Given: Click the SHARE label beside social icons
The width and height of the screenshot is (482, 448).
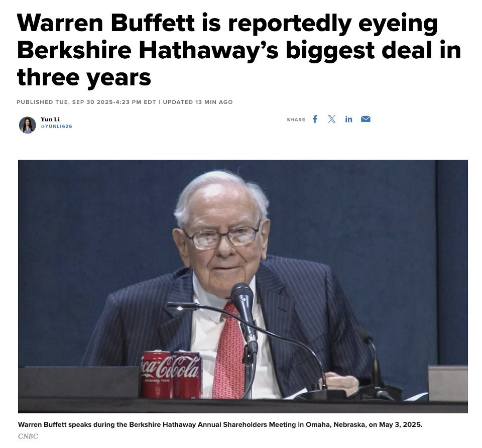Looking at the screenshot, I should click(x=296, y=120).
